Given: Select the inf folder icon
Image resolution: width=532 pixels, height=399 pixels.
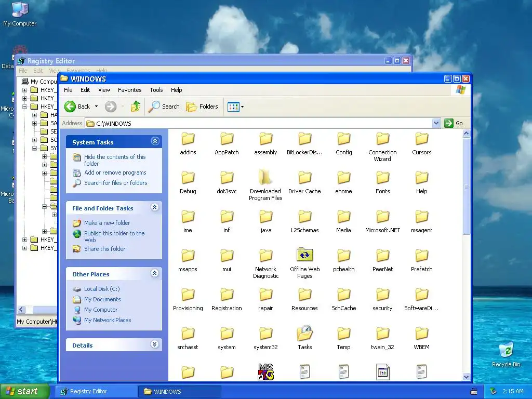Looking at the screenshot, I should (227, 217).
